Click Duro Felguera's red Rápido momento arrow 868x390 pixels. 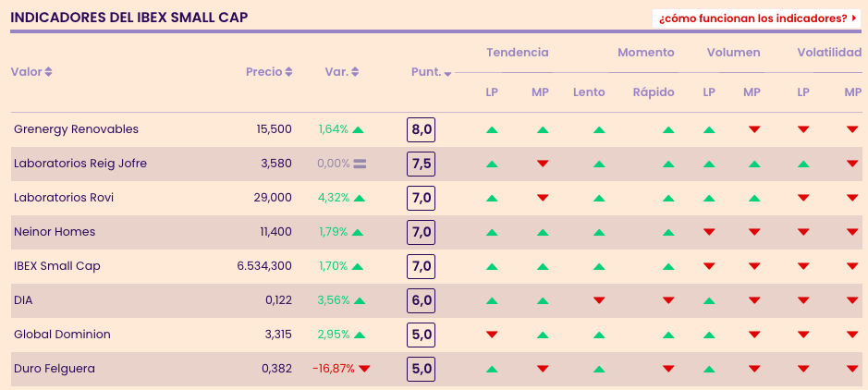[x=668, y=369]
